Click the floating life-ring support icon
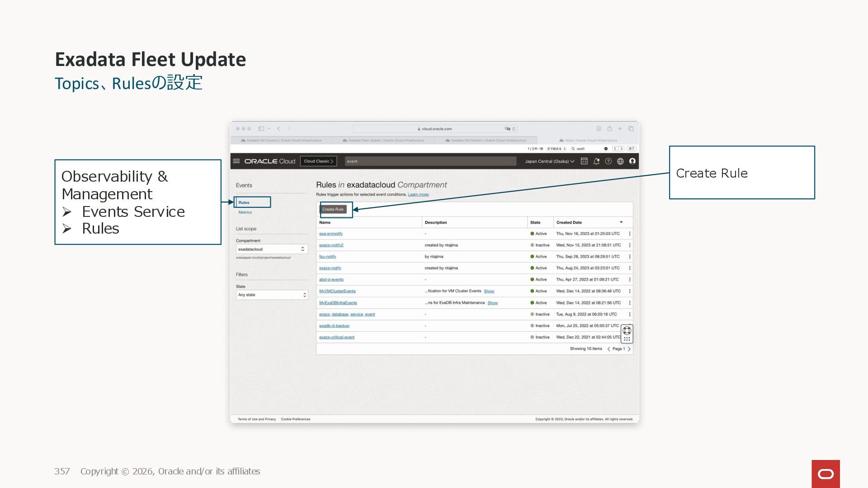Viewport: 868px width, 488px height. [x=627, y=331]
